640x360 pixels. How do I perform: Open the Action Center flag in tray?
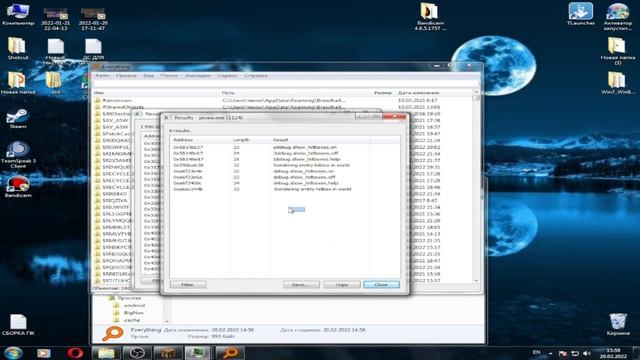pos(562,353)
